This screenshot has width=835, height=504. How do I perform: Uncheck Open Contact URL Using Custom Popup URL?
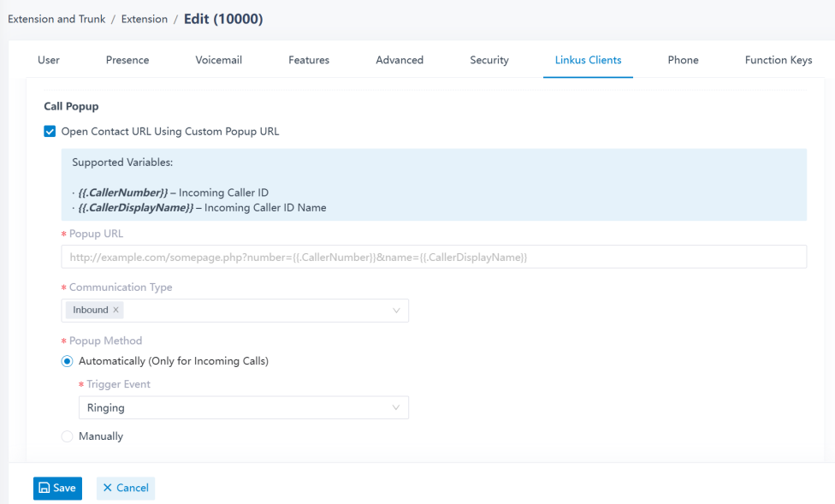point(50,131)
